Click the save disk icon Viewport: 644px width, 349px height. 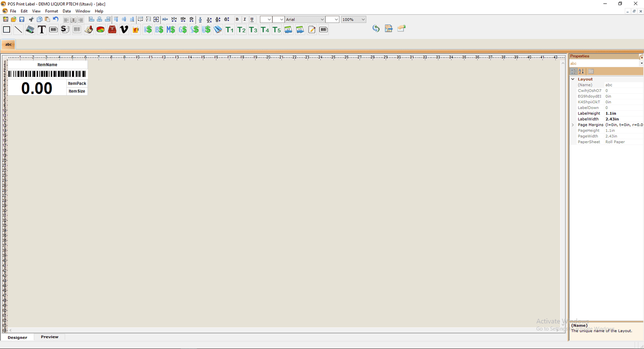click(x=22, y=19)
